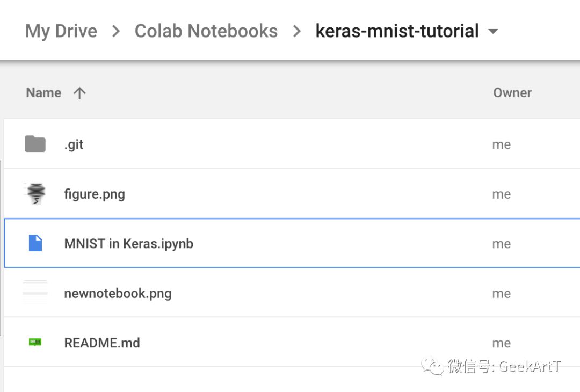Go to My Drive in breadcrumb
Screen dimensions: 580x392
pyautogui.click(x=61, y=31)
